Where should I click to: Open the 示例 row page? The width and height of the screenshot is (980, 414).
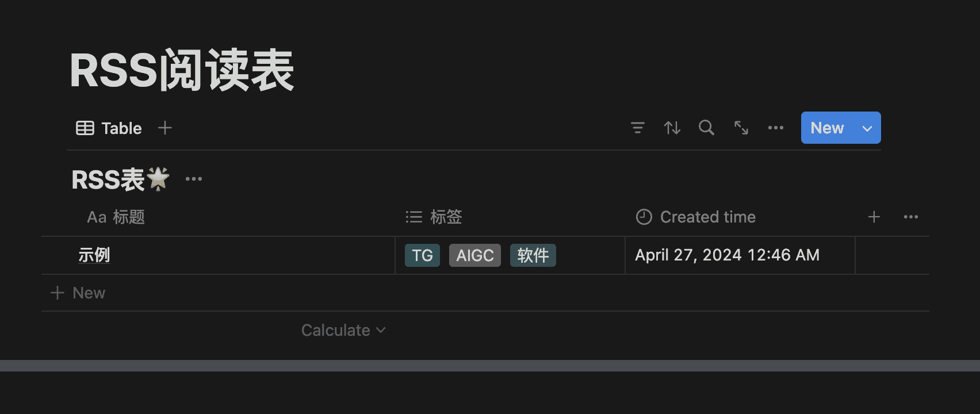click(x=94, y=255)
